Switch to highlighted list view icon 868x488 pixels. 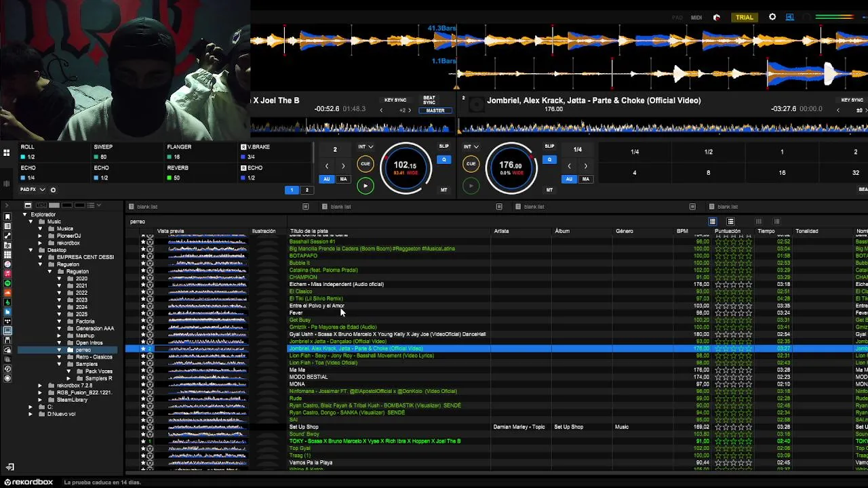coord(712,222)
